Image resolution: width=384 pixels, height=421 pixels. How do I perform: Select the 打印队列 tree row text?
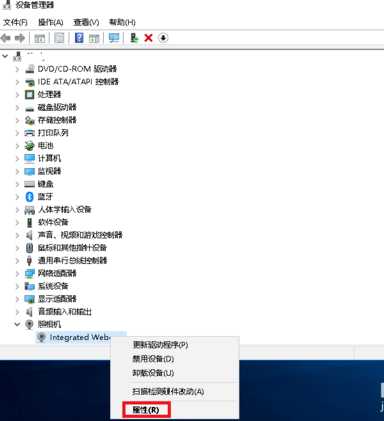point(53,133)
